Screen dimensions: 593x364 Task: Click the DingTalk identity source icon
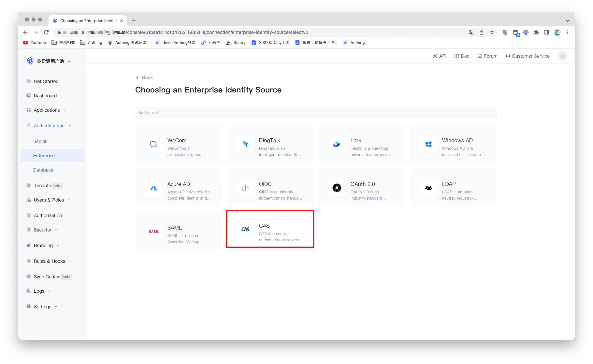[245, 144]
